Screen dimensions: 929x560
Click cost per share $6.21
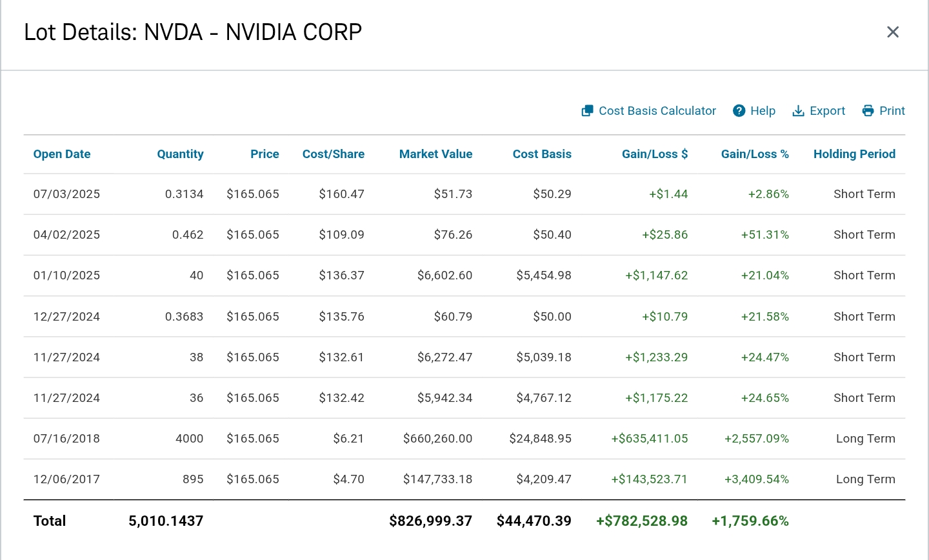(348, 439)
